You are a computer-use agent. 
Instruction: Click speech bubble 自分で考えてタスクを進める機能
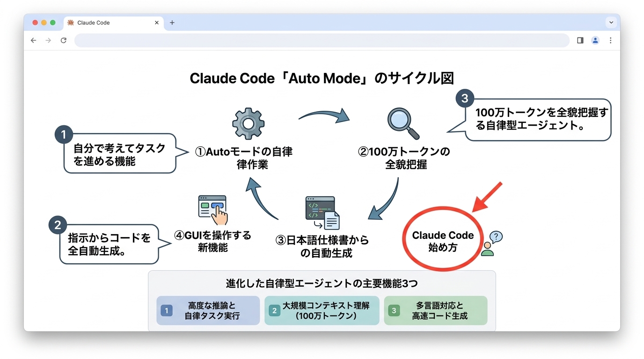[x=121, y=153]
